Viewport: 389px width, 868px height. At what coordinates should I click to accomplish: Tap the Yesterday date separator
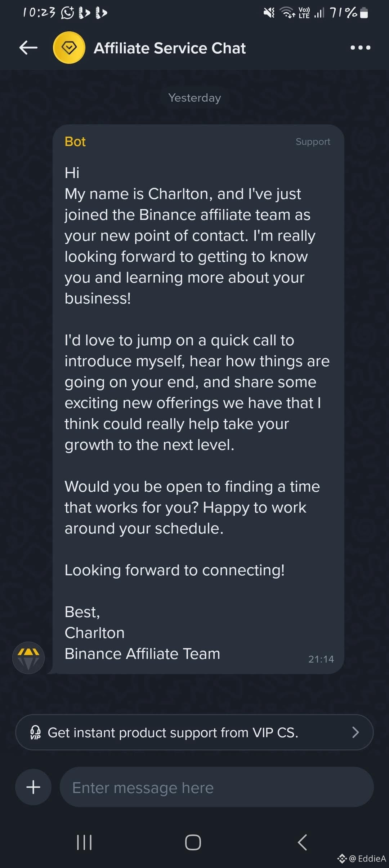tap(194, 98)
